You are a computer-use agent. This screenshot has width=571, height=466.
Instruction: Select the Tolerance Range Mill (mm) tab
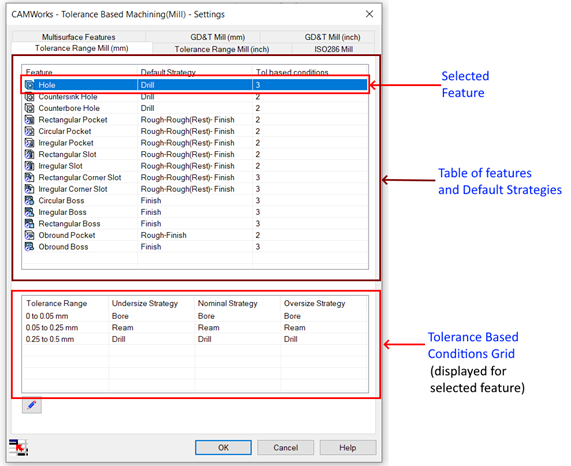(x=82, y=48)
